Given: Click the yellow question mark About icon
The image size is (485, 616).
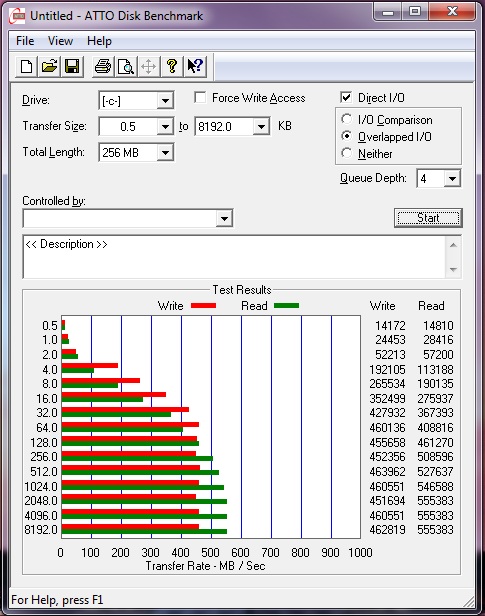Looking at the screenshot, I should [171, 66].
